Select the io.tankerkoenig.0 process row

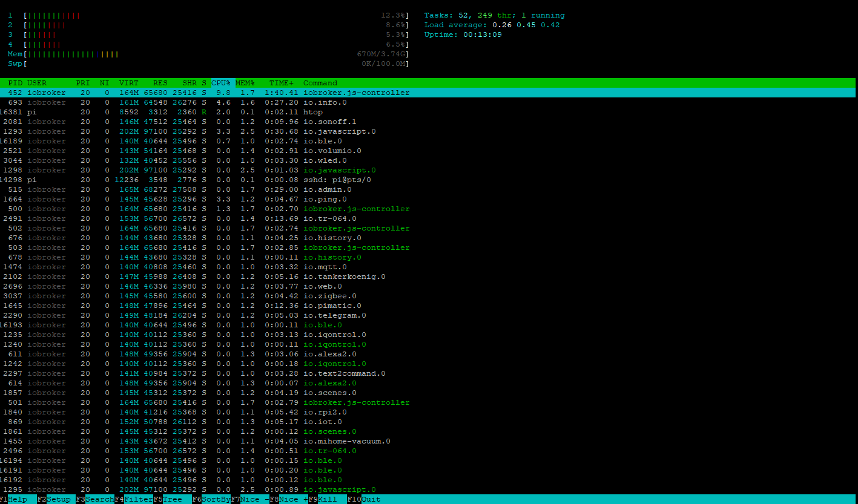pos(427,277)
